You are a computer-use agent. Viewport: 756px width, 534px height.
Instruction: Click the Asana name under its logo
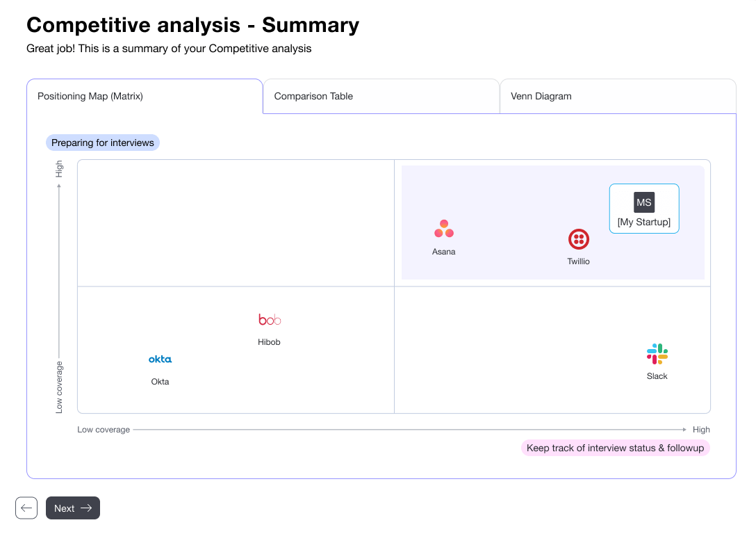click(444, 252)
